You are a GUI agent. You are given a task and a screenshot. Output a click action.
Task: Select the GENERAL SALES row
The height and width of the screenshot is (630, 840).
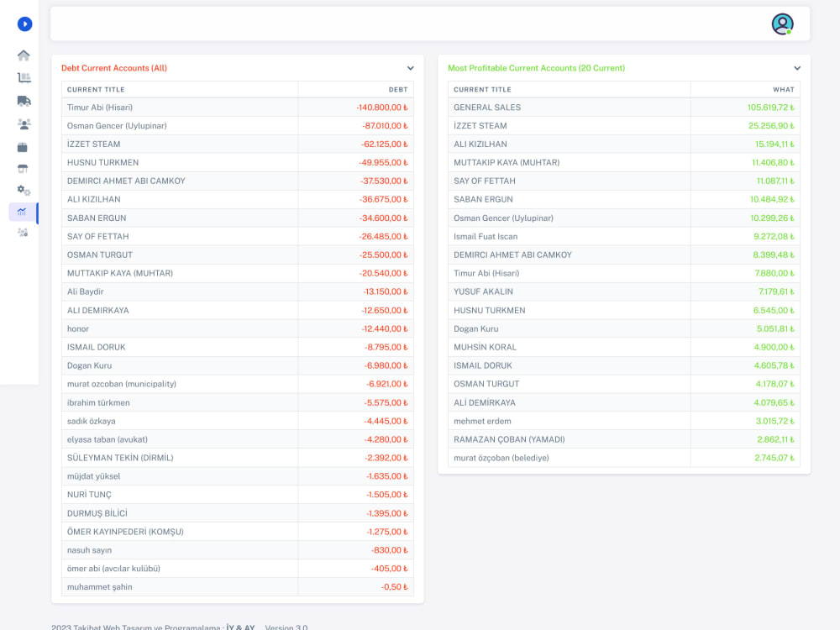624,108
